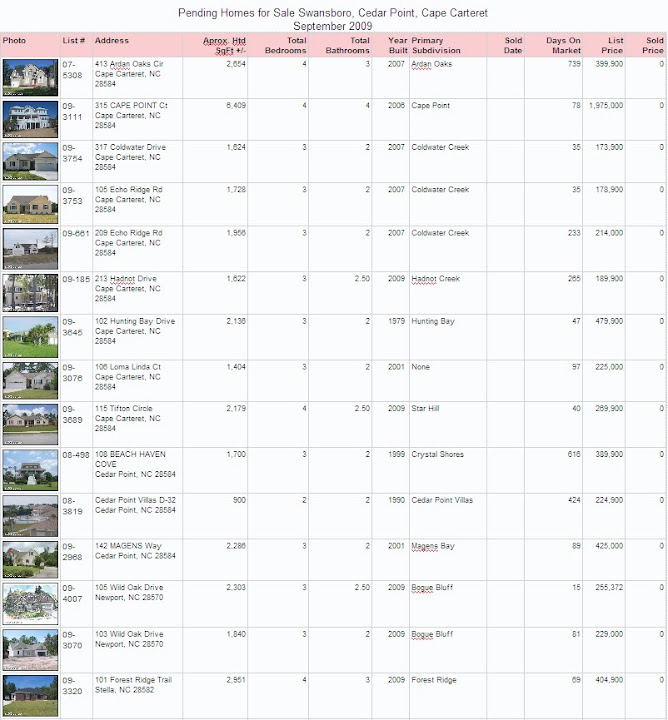Select year built 1979
Screen dimensions: 668x720
396,321
